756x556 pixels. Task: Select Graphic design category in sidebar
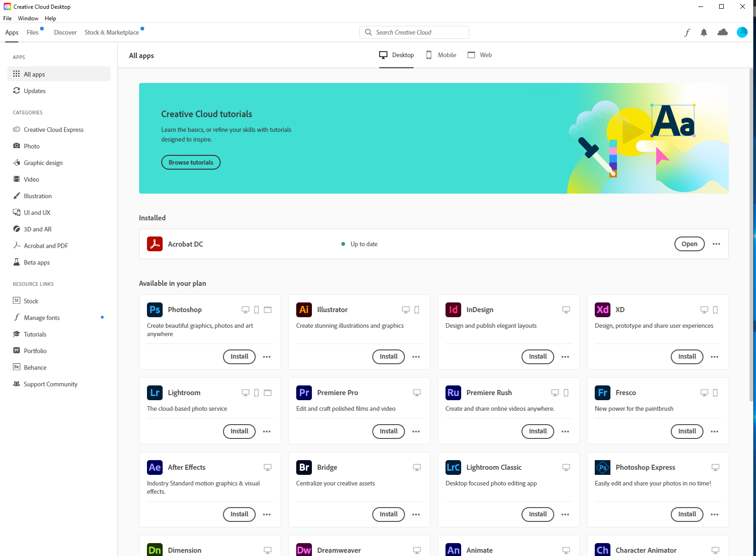point(43,163)
